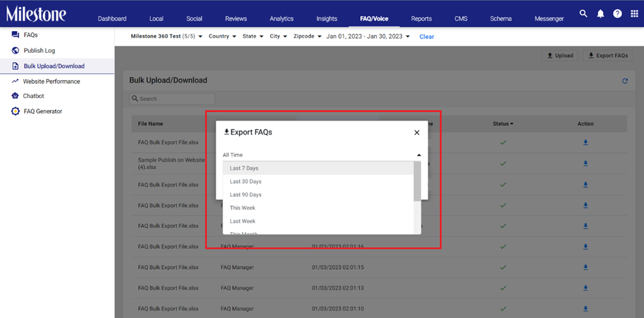Choose Last 7 Days option
Viewport: 644px width, 318px height.
pyautogui.click(x=318, y=168)
